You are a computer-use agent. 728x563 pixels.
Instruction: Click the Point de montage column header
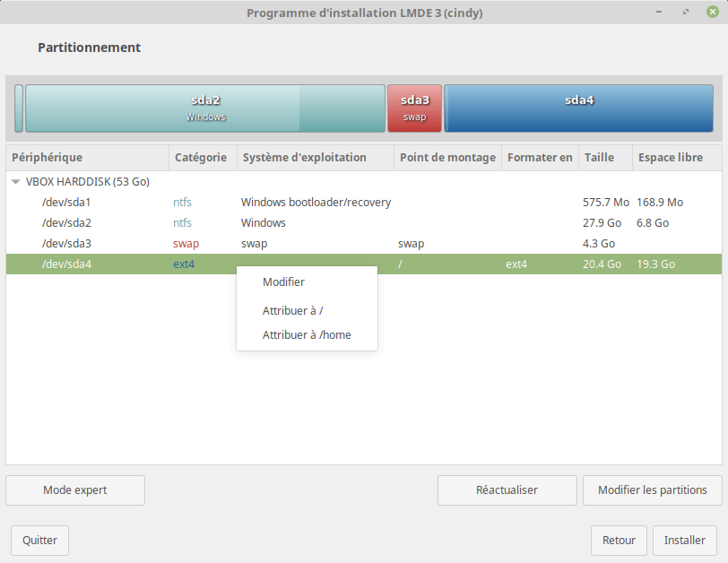point(447,158)
